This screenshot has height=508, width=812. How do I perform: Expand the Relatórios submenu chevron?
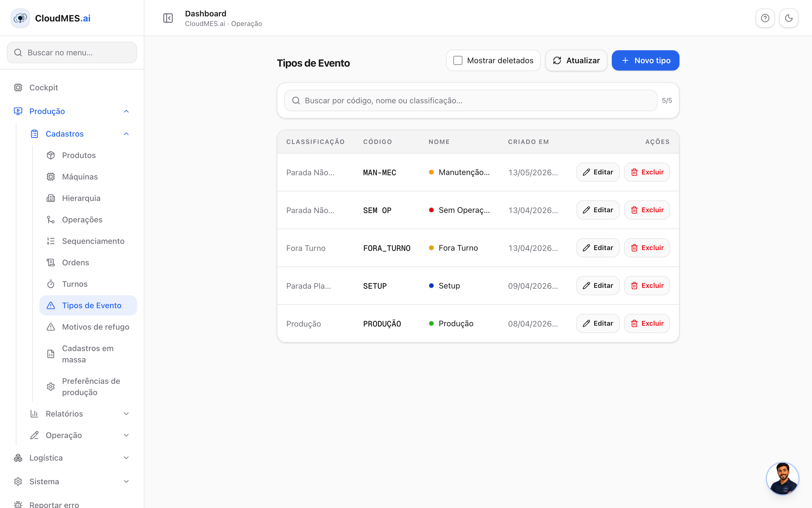pos(126,413)
